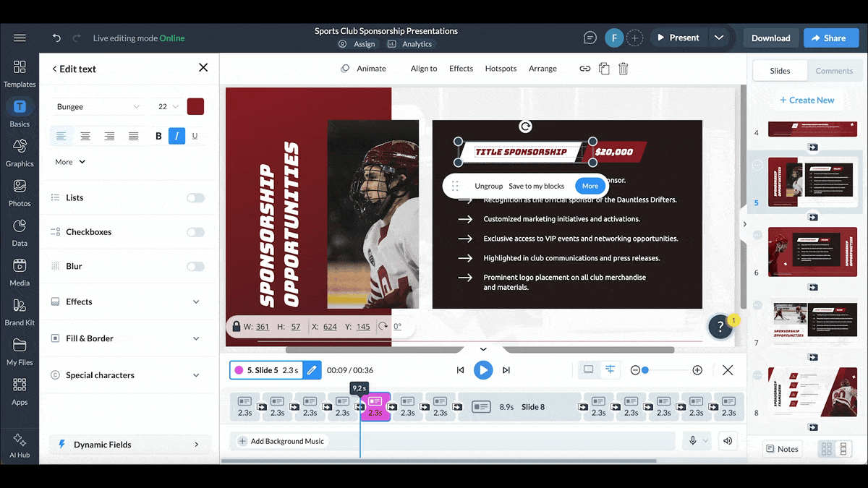Open the Graphics panel in sidebar
Screen dimensions: 868x488
[x=20, y=153]
